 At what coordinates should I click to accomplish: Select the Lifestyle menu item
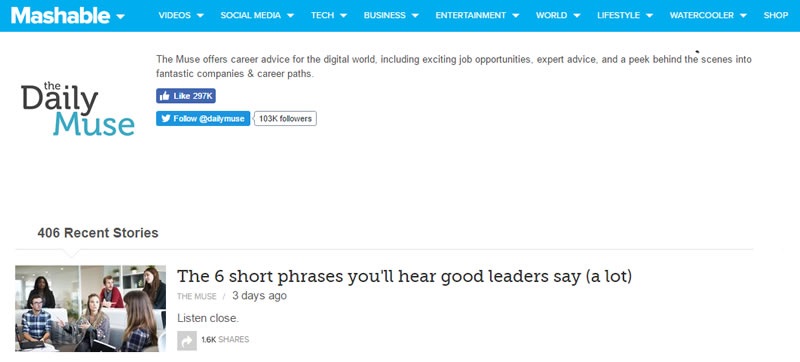pyautogui.click(x=625, y=15)
